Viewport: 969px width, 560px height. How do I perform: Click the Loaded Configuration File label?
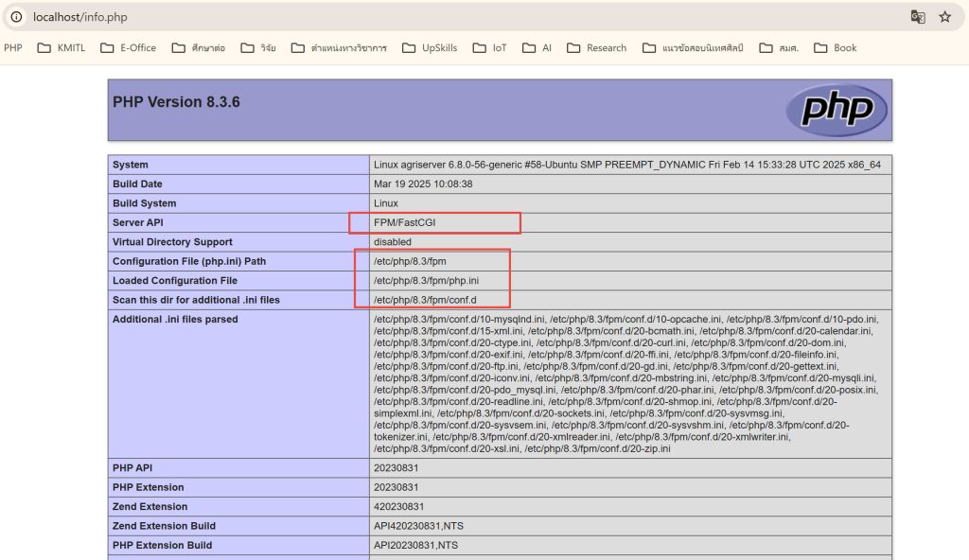[x=175, y=281]
